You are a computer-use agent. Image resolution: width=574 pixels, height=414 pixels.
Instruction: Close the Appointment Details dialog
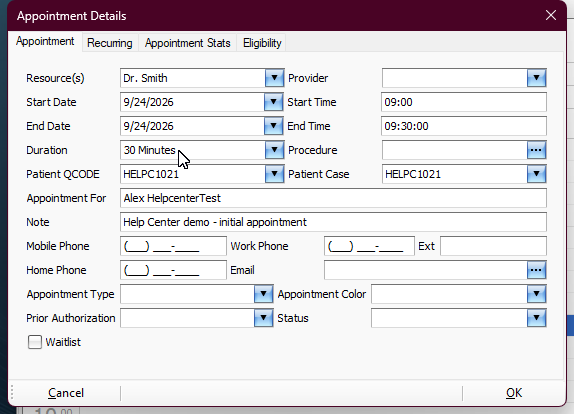(x=551, y=15)
